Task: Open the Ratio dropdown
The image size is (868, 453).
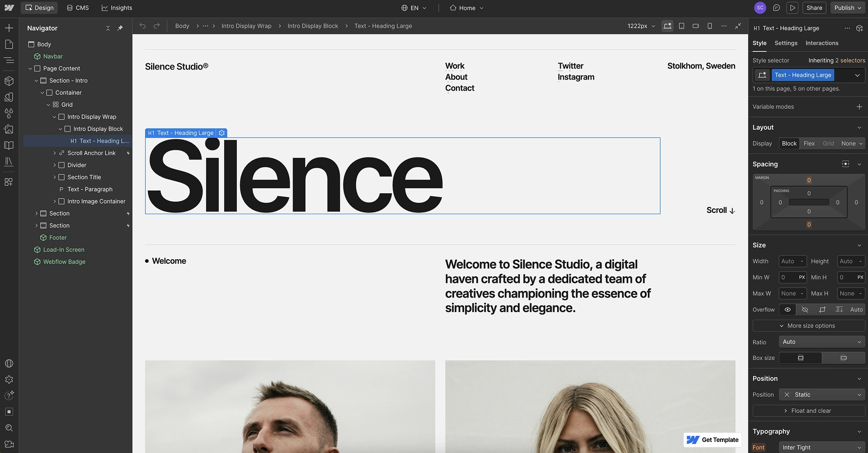Action: point(822,342)
